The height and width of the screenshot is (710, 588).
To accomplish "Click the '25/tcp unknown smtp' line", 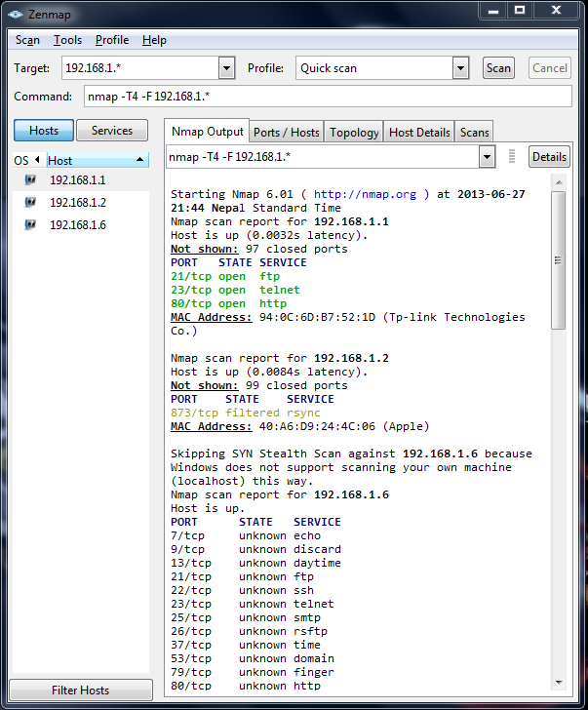I will tap(246, 617).
